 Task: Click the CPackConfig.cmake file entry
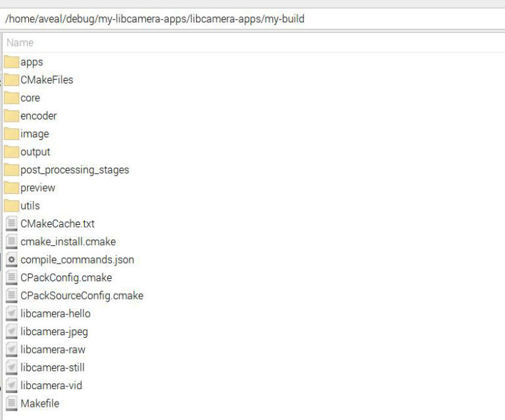pyautogui.click(x=66, y=277)
